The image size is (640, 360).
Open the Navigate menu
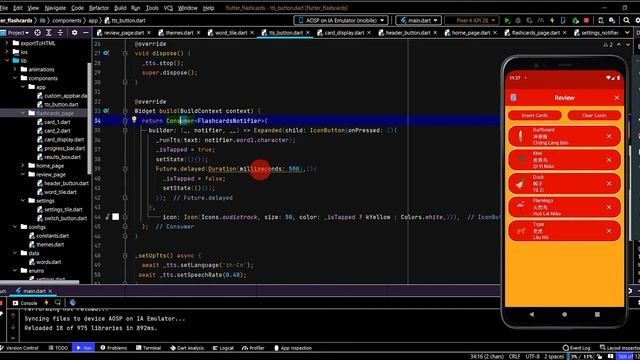click(55, 8)
